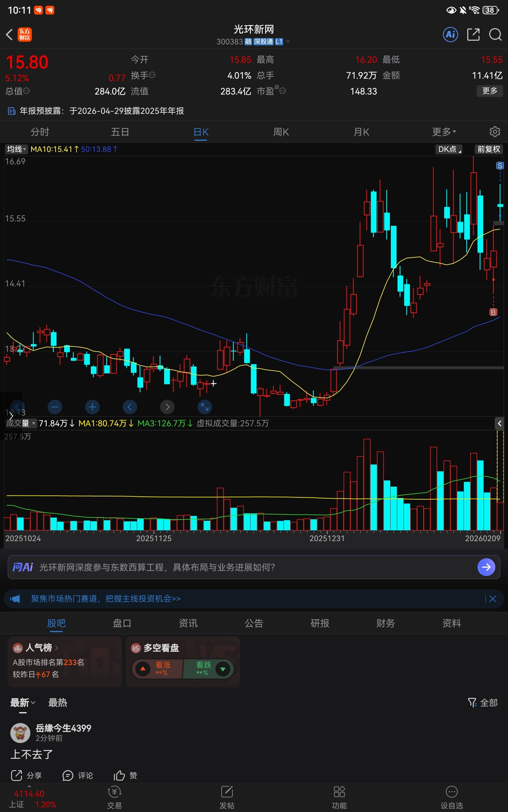
Task: Open the 市盈 info hint icon
Action: 283,91
